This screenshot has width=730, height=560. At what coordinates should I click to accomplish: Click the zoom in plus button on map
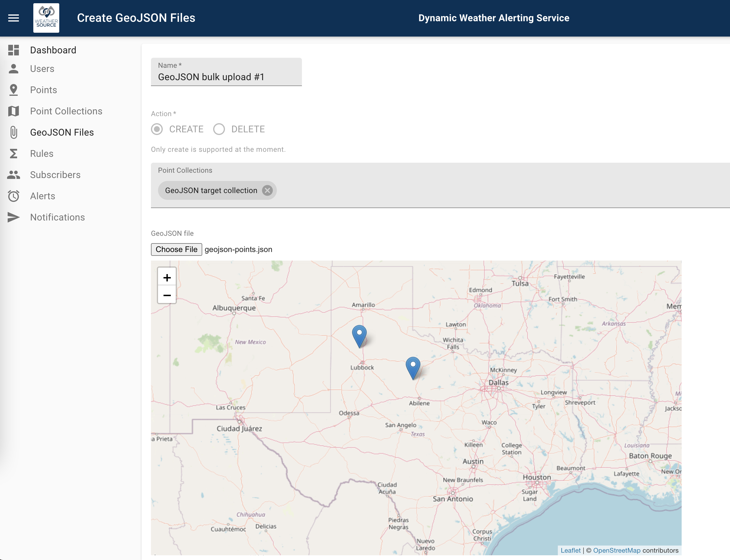pyautogui.click(x=167, y=276)
